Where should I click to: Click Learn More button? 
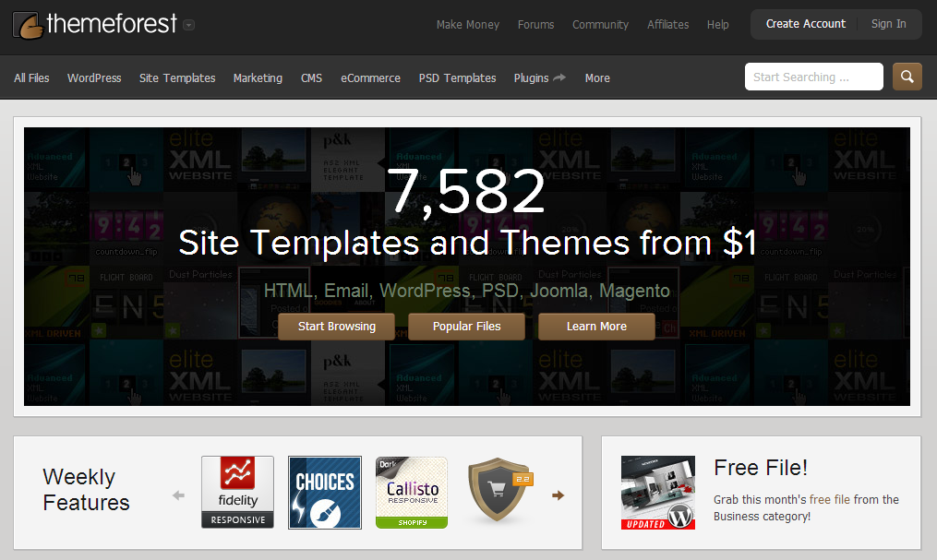click(596, 327)
